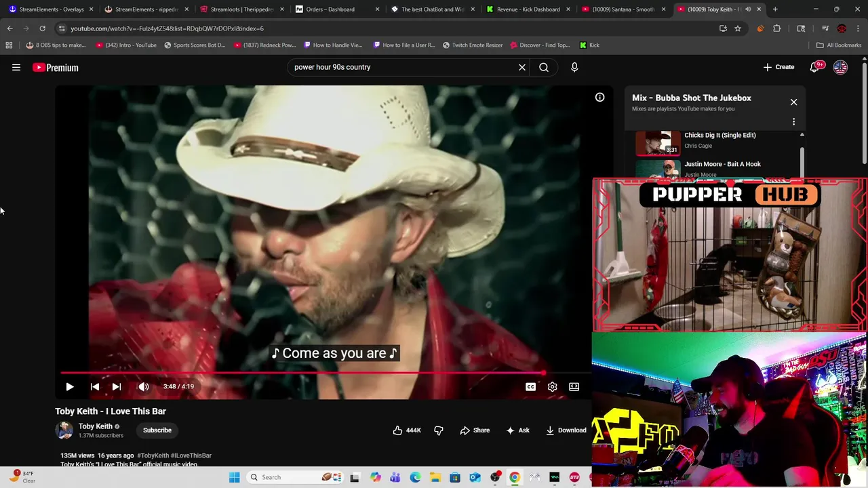This screenshot has height=488, width=868.
Task: Open video player settings gear
Action: tap(552, 386)
